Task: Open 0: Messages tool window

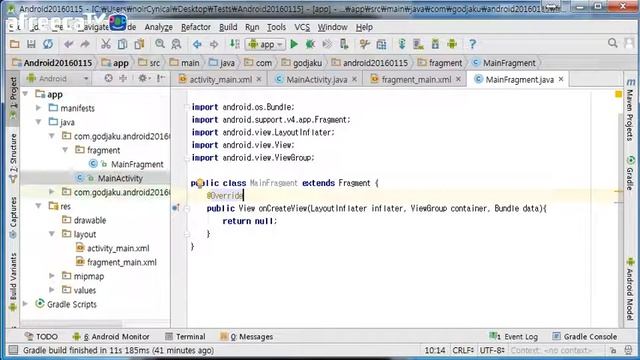Action: (247, 337)
